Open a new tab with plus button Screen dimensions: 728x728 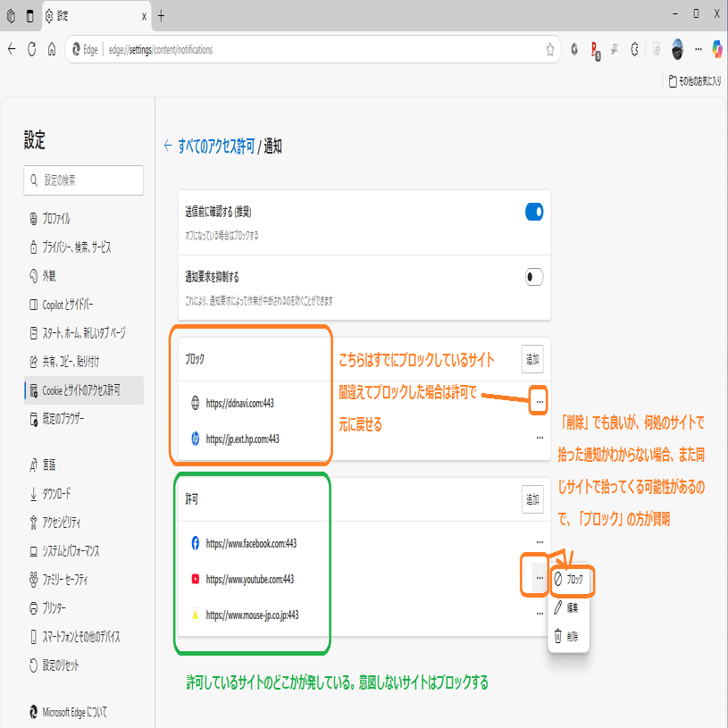pyautogui.click(x=161, y=16)
